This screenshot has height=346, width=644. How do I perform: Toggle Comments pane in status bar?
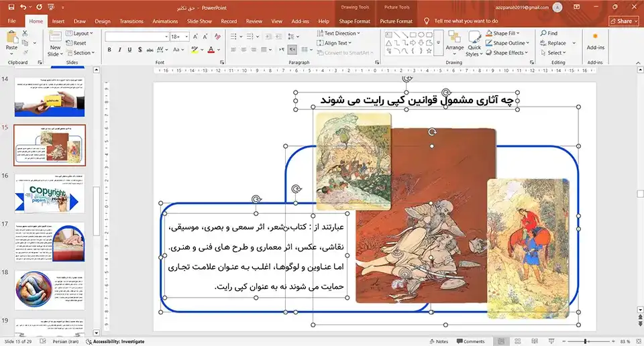(x=471, y=341)
